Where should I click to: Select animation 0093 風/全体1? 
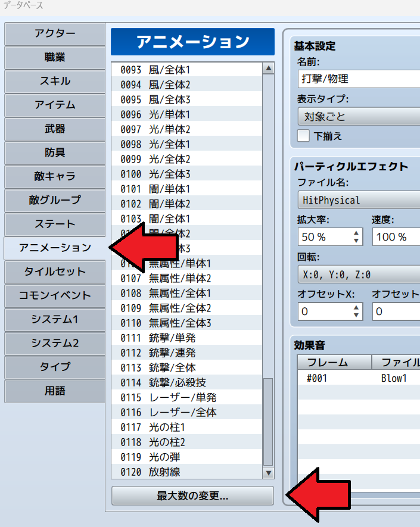pyautogui.click(x=186, y=70)
